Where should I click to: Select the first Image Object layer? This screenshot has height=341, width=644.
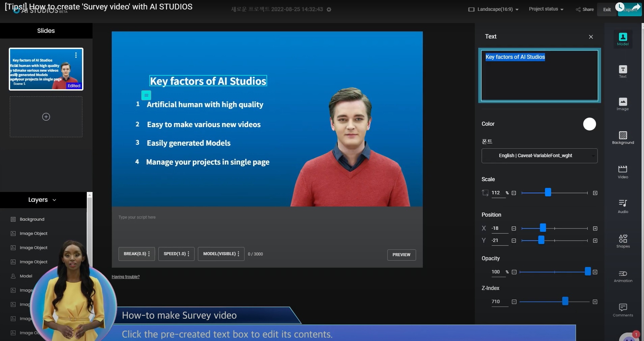(x=33, y=234)
